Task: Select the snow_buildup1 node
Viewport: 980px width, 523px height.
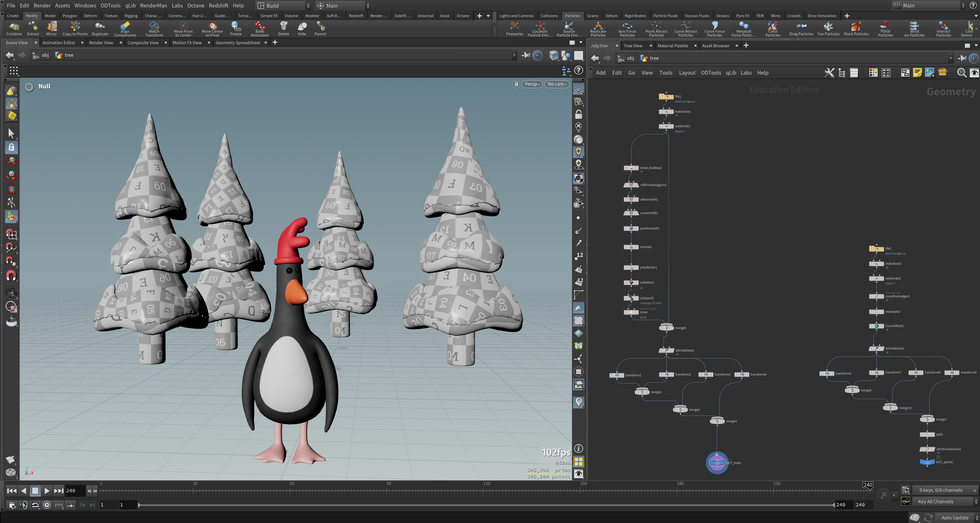Action: click(631, 168)
